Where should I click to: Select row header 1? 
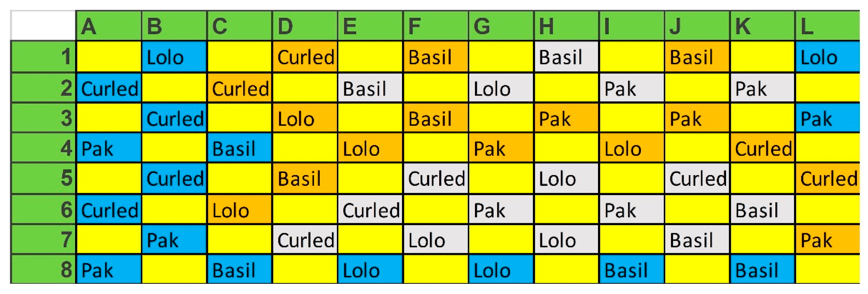(x=44, y=57)
